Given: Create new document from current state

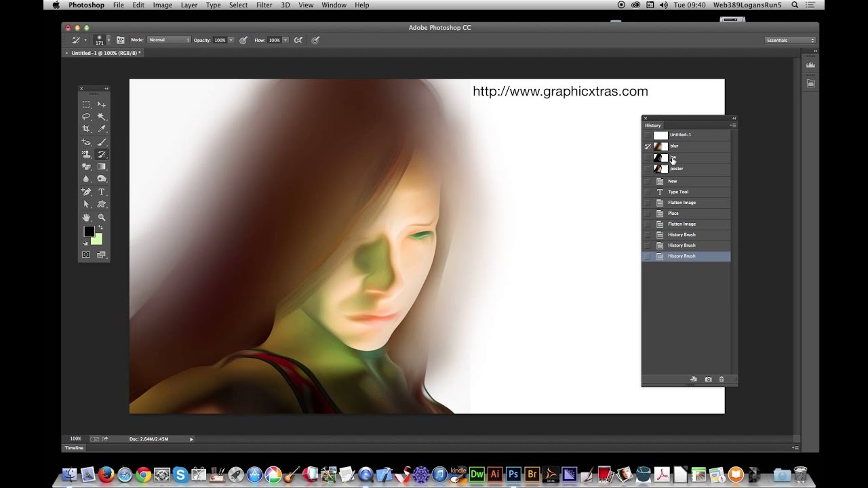Looking at the screenshot, I should pos(694,380).
